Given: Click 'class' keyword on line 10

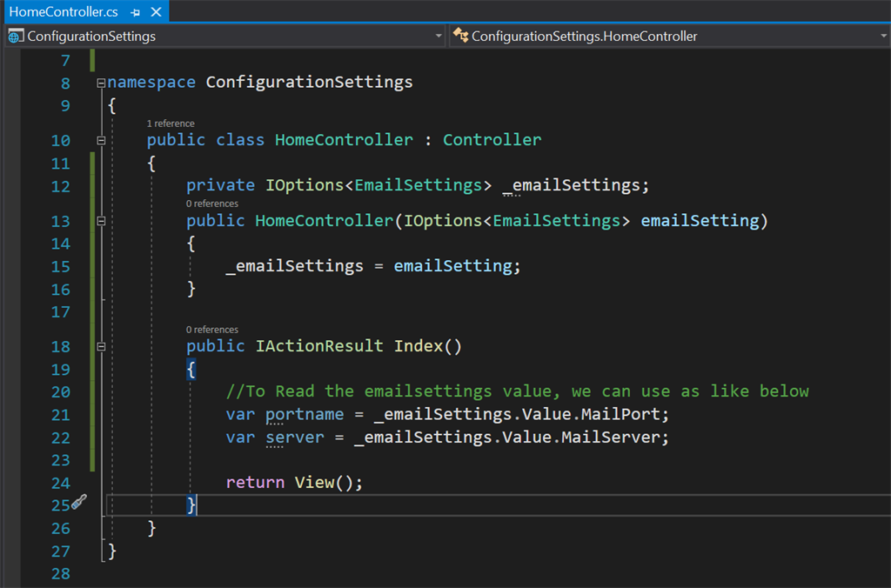Looking at the screenshot, I should (240, 140).
